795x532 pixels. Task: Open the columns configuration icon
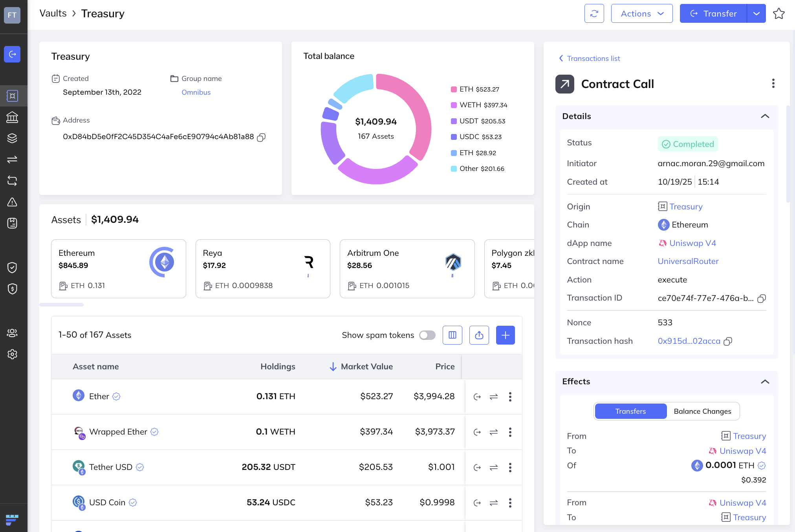452,335
